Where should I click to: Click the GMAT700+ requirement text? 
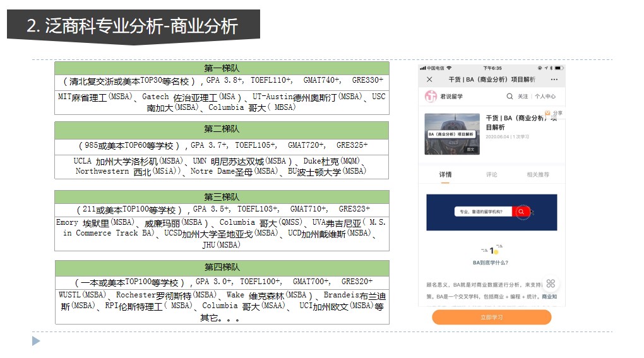[312, 282]
